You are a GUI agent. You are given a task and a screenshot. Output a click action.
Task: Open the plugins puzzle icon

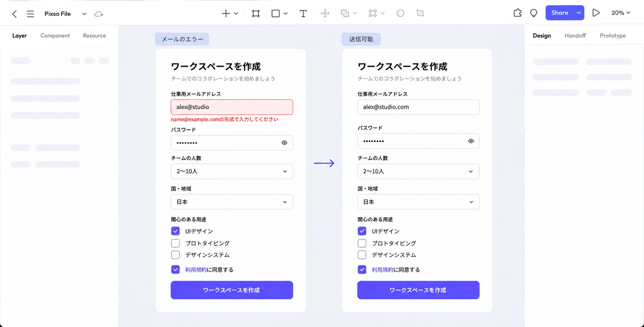click(x=518, y=13)
